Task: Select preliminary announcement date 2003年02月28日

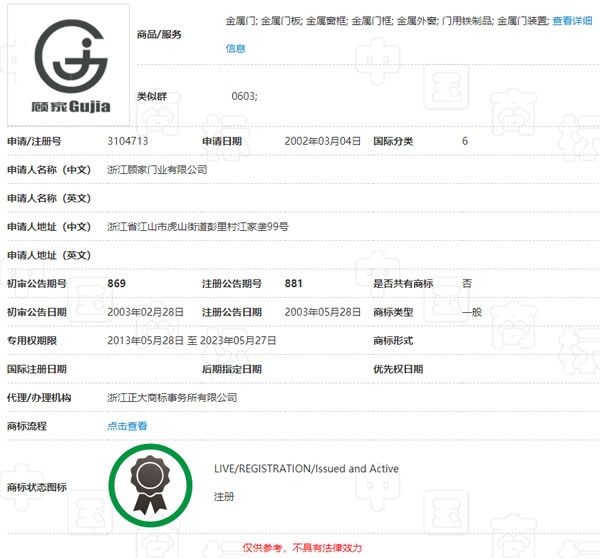Action: tap(145, 312)
